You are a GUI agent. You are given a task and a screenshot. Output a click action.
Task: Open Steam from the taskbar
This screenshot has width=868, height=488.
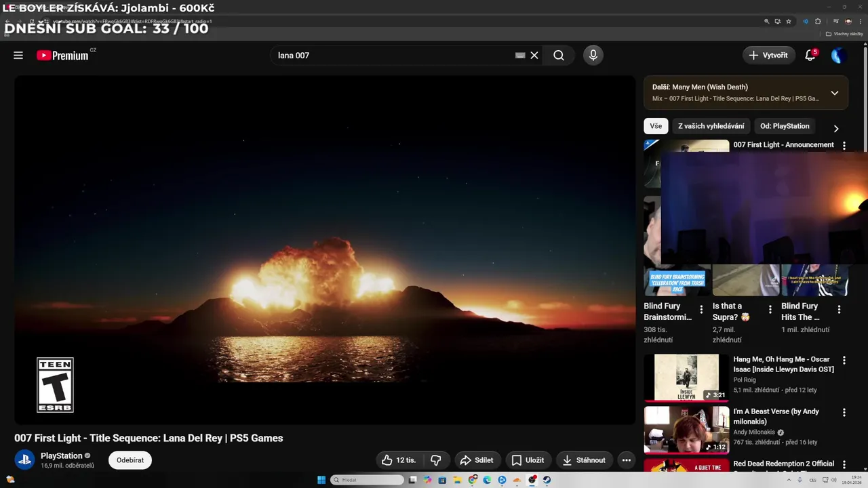[x=547, y=480]
